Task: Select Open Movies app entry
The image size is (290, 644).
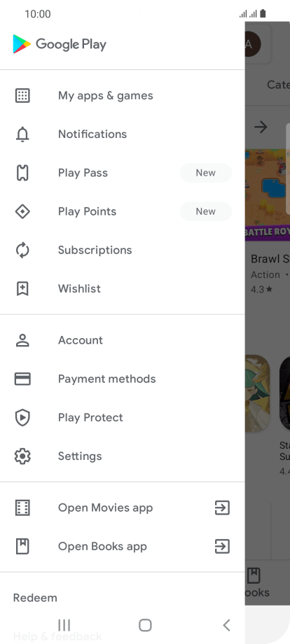Action: click(x=123, y=508)
